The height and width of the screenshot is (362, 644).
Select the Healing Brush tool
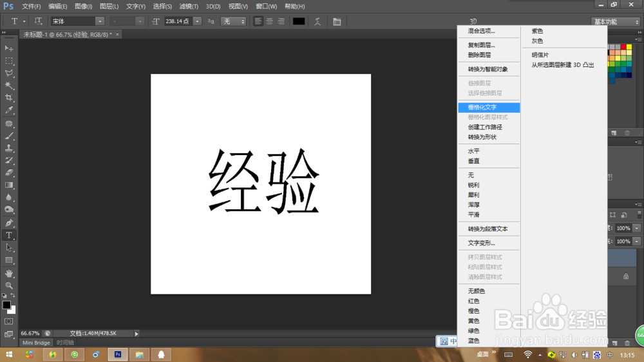tap(9, 124)
